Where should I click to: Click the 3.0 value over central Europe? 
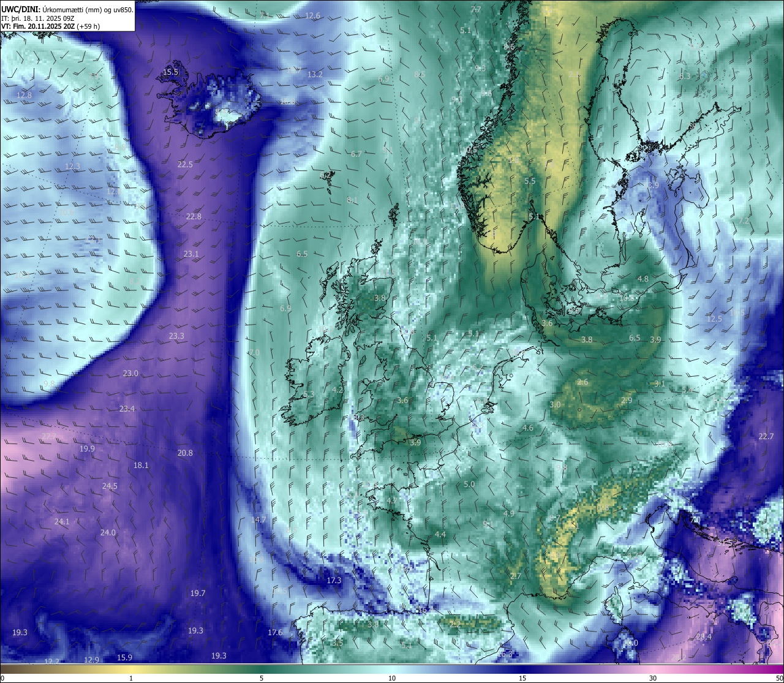[555, 404]
